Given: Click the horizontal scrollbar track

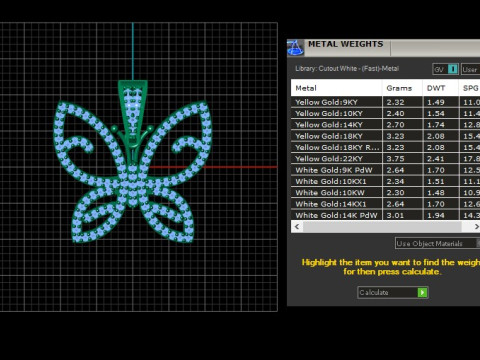Looking at the screenshot, I should (x=382, y=227).
